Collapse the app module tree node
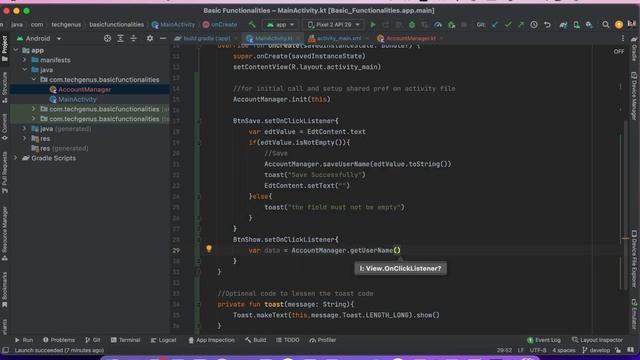 [16, 50]
